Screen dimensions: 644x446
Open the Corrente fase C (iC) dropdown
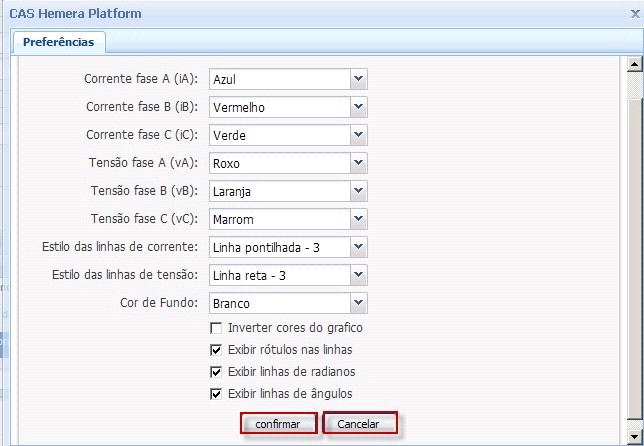pyautogui.click(x=359, y=135)
